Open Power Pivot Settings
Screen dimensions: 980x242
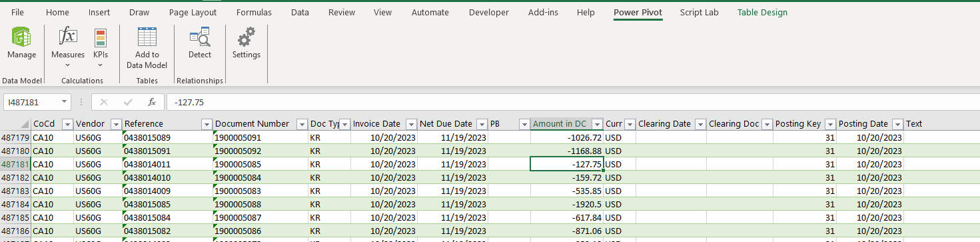pyautogui.click(x=246, y=44)
